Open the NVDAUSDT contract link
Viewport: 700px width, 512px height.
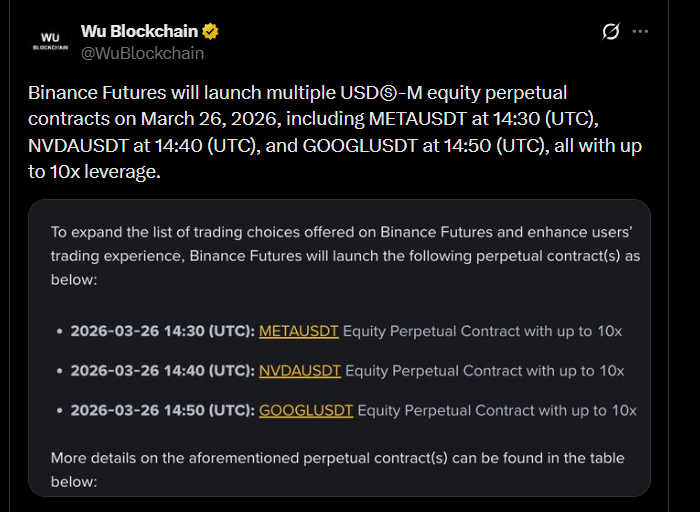pos(299,370)
